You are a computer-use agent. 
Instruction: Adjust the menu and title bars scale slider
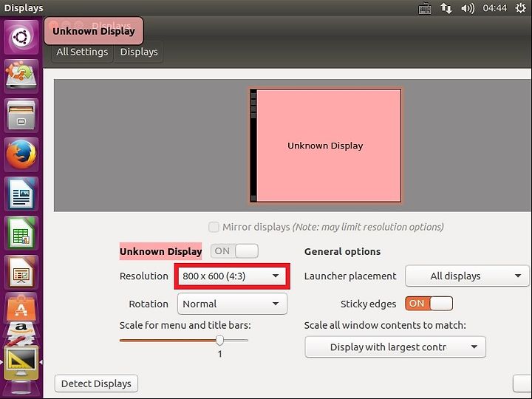click(x=219, y=341)
